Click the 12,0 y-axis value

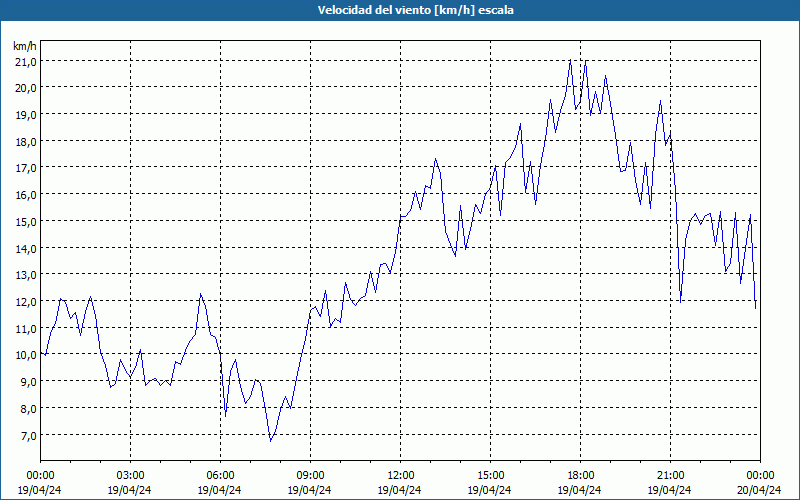click(x=27, y=302)
